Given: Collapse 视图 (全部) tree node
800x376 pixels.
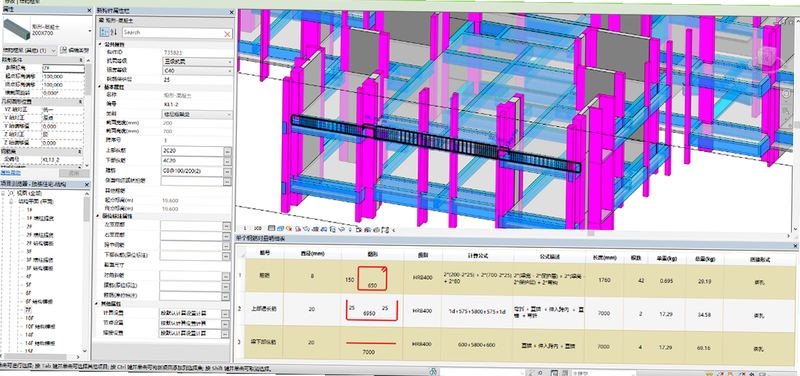Looking at the screenshot, I should coord(4,193).
